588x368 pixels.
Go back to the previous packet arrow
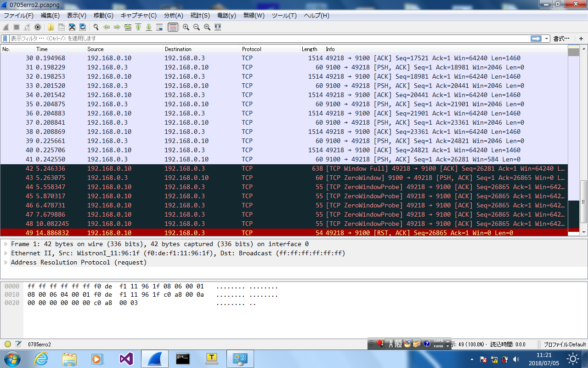coord(107,27)
